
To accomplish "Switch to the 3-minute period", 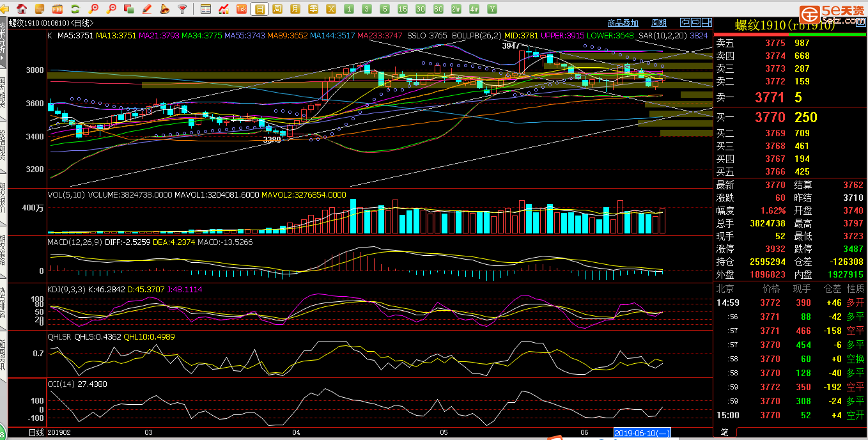I will point(367,9).
